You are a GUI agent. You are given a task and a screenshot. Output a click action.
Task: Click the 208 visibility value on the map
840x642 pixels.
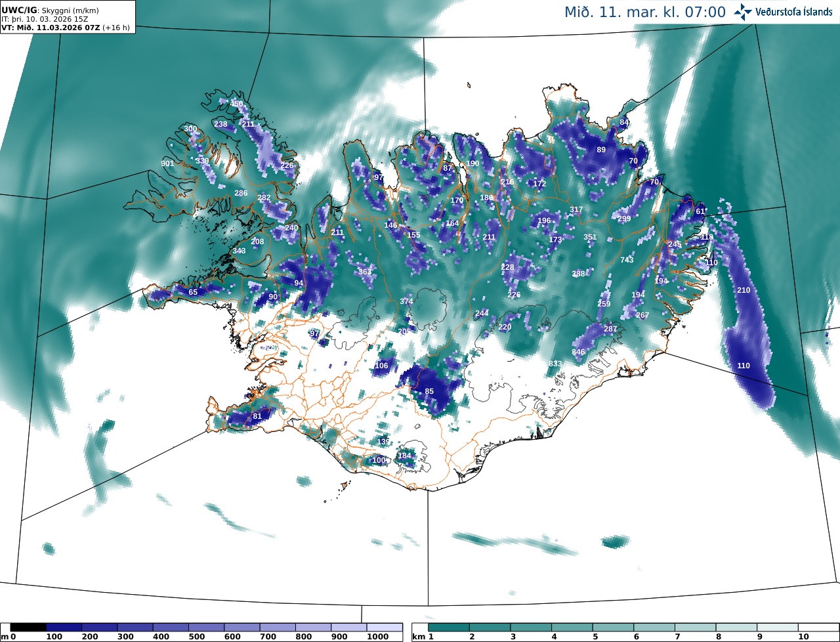click(x=257, y=242)
